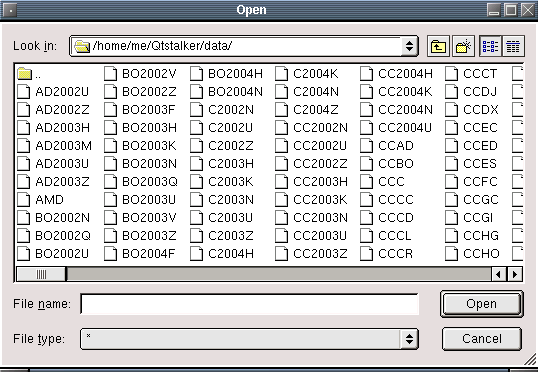The height and width of the screenshot is (372, 538).
Task: Select file icon for BO2003Q
Action: click(x=110, y=182)
